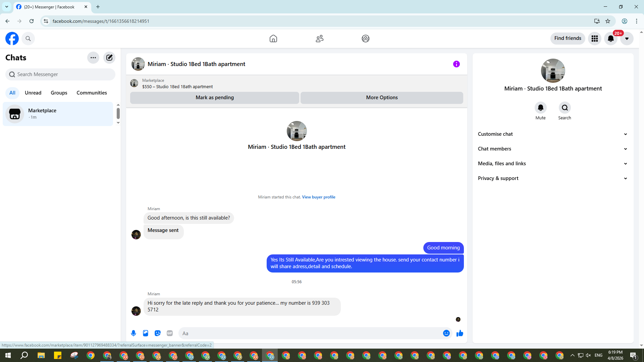Click the Search Messenger input field
The image size is (644, 362).
(x=60, y=74)
